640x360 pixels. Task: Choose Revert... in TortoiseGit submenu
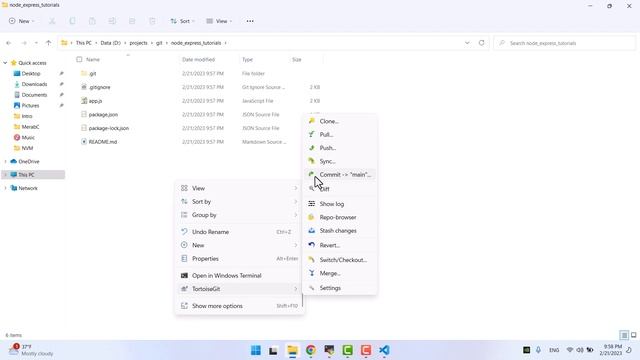pos(340,245)
